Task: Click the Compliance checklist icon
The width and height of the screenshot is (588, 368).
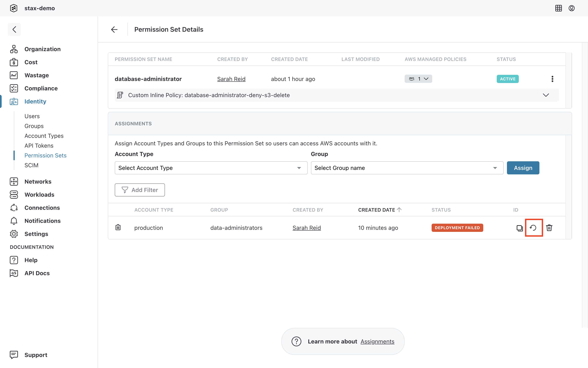Action: [14, 88]
